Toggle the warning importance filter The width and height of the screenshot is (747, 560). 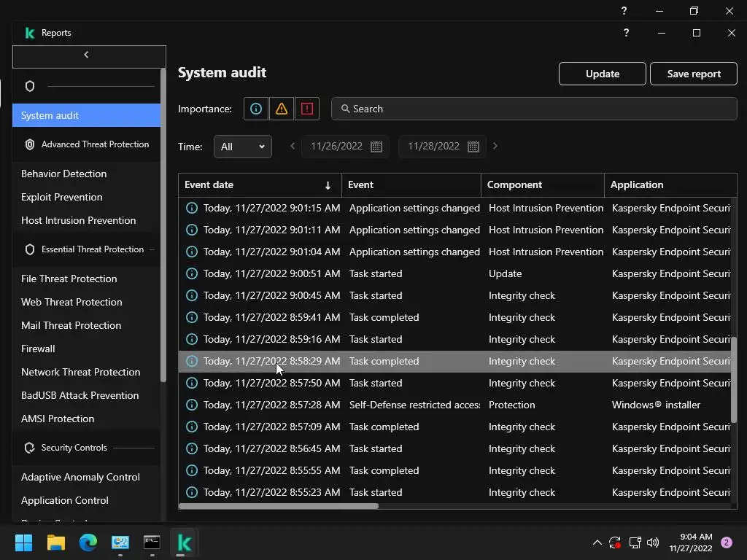coord(282,109)
